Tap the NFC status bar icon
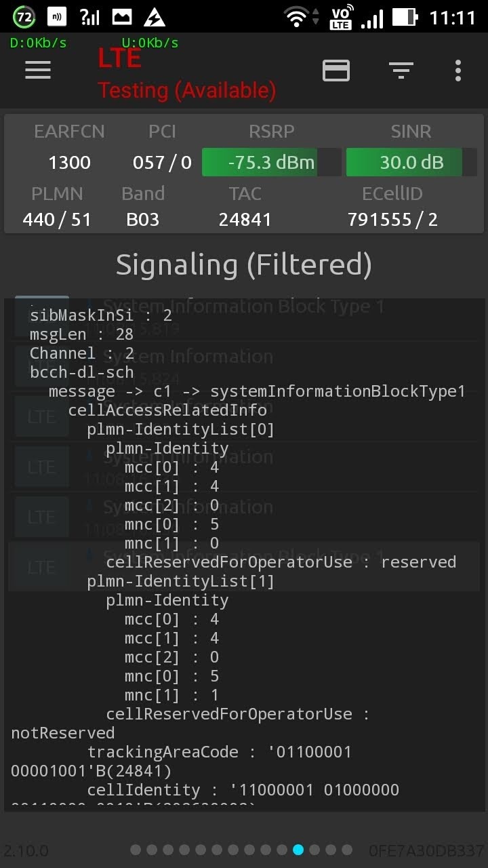 (57, 17)
